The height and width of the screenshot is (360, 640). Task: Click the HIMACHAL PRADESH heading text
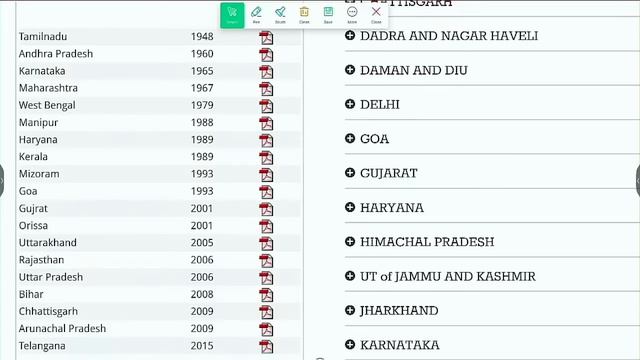[427, 242]
